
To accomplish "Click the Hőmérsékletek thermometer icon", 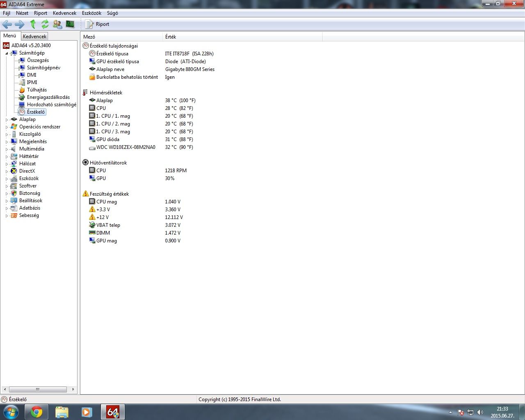I will point(85,93).
